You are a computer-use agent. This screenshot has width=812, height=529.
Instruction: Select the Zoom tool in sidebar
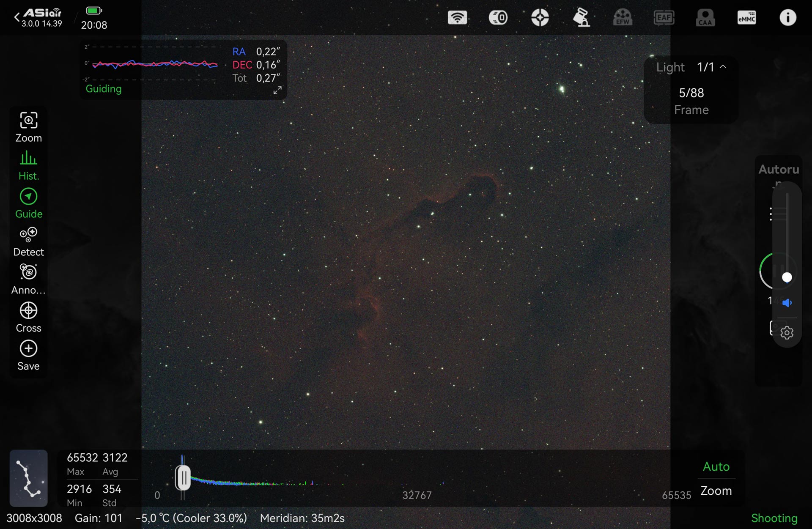pyautogui.click(x=29, y=127)
